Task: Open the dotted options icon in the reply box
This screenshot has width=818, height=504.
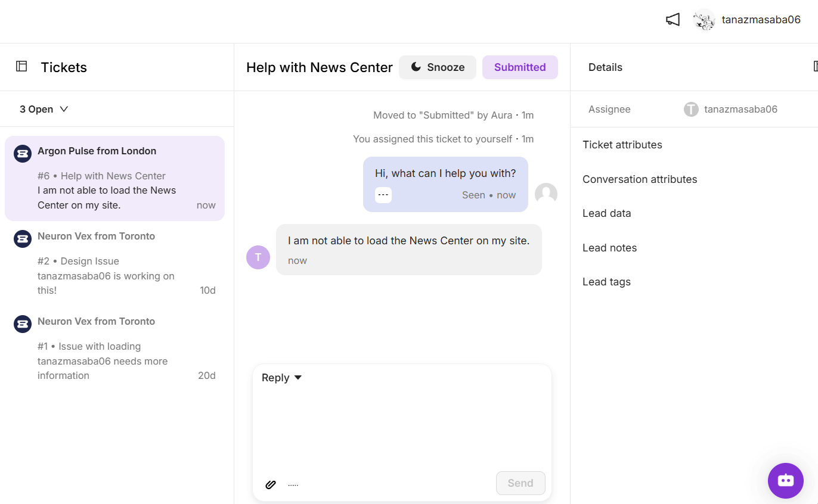Action: 293,485
